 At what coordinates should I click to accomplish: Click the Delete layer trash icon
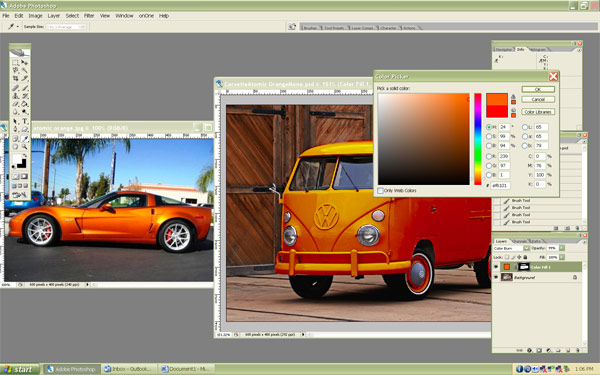click(578, 350)
